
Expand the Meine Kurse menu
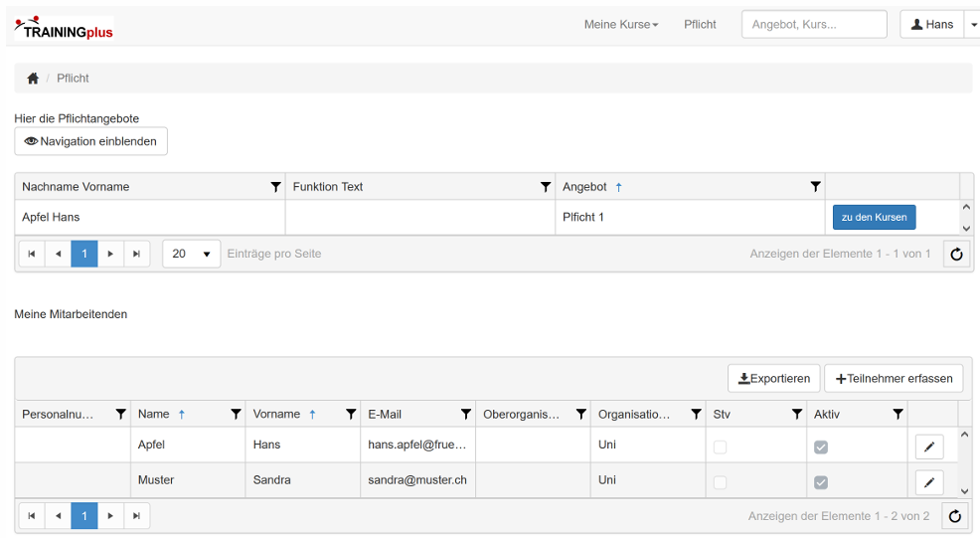[621, 25]
